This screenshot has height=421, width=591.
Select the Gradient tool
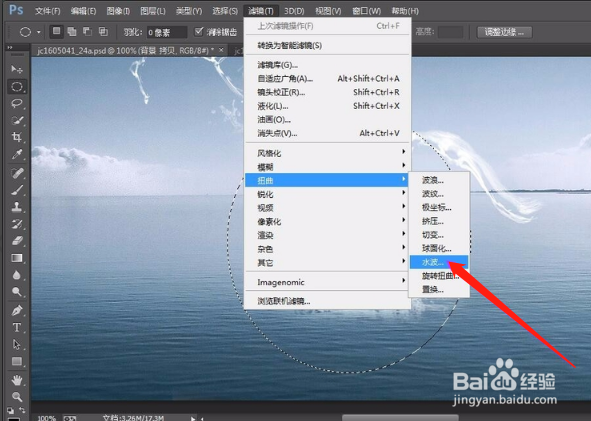click(x=17, y=258)
